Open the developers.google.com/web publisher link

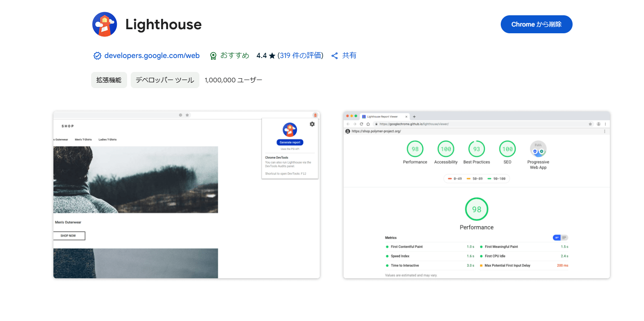click(x=152, y=56)
